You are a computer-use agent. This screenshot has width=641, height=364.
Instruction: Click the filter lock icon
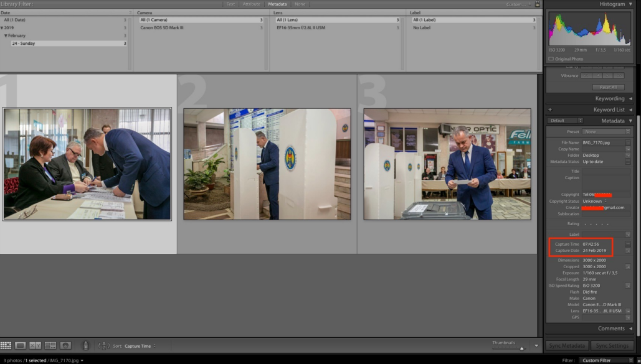tap(538, 4)
